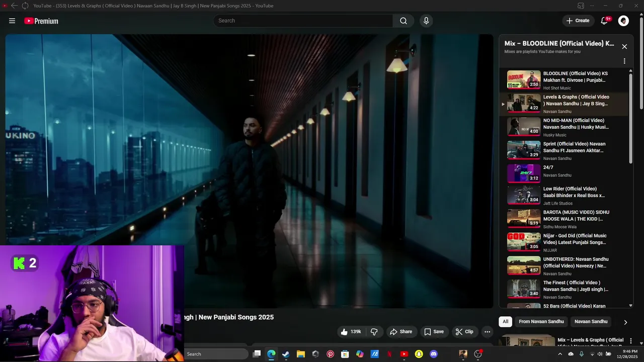Reload page with refresh icon
Screen dimensions: 644x362
tap(25, 6)
